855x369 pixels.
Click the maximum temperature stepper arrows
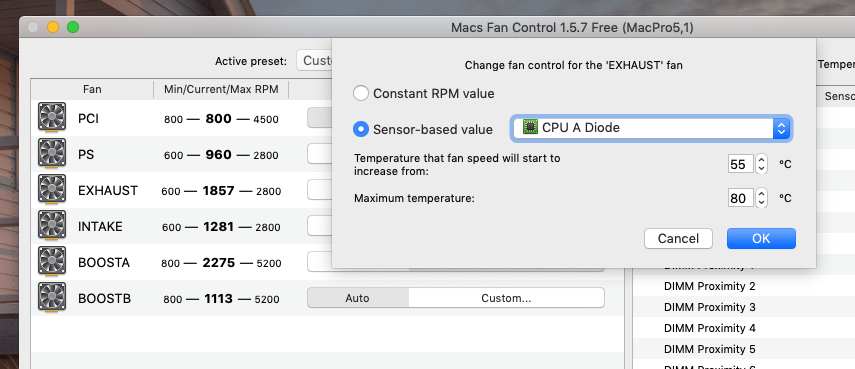pyautogui.click(x=761, y=197)
